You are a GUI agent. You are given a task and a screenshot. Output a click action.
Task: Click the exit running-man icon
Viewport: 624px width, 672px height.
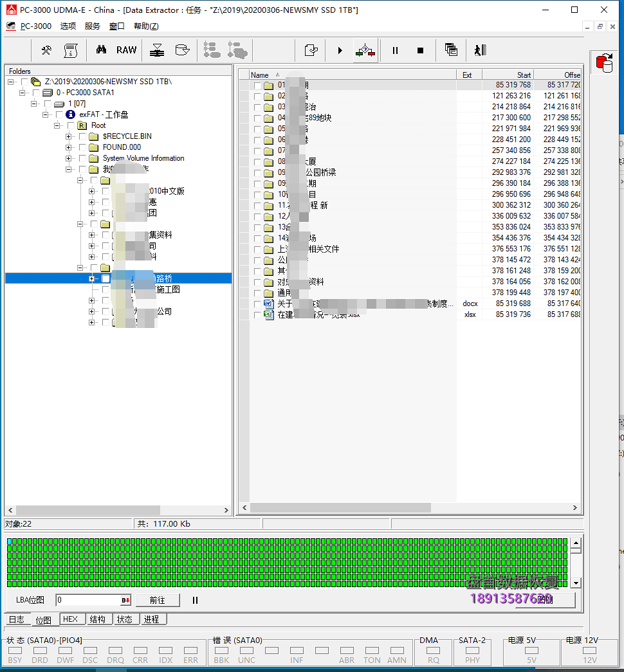481,50
